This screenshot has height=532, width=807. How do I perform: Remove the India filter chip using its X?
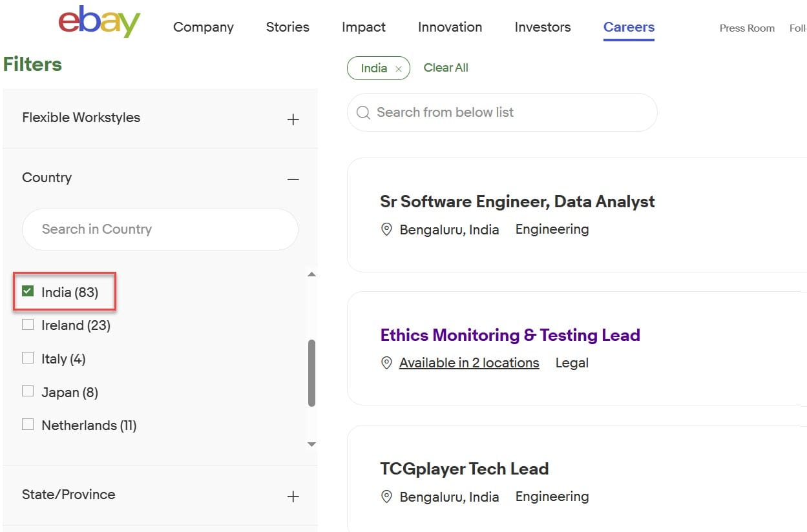[x=399, y=69]
